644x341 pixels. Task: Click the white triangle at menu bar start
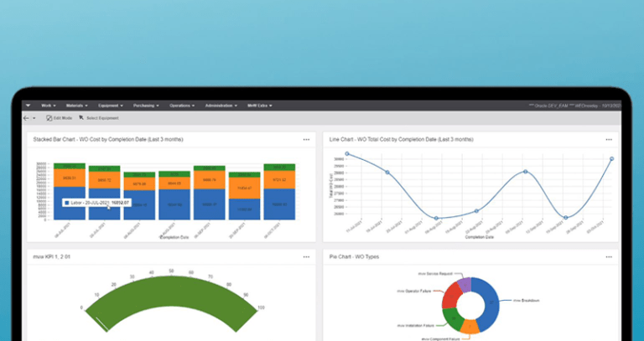[28, 106]
